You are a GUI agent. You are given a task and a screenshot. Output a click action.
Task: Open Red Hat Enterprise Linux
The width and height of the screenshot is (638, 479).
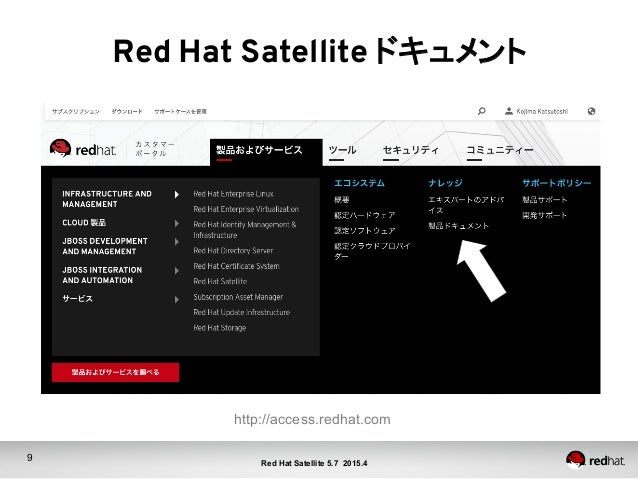coord(234,194)
